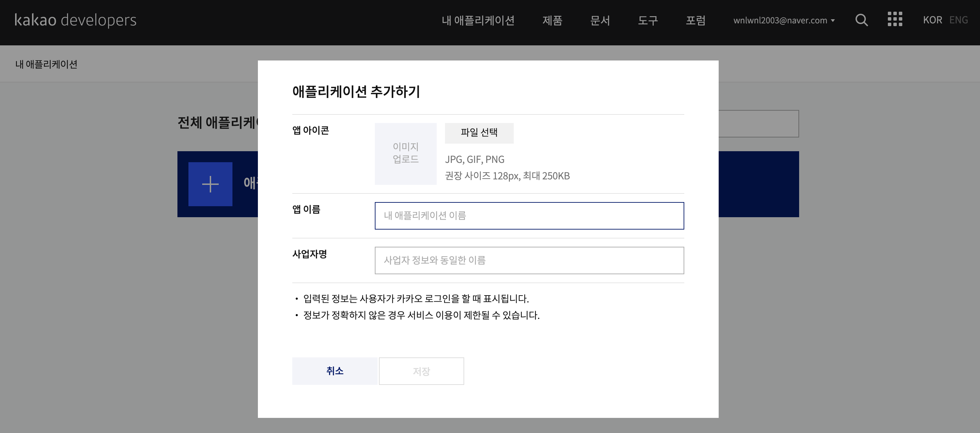Screen dimensions: 980x433
Task: Click the 저장 button
Action: [x=421, y=371]
